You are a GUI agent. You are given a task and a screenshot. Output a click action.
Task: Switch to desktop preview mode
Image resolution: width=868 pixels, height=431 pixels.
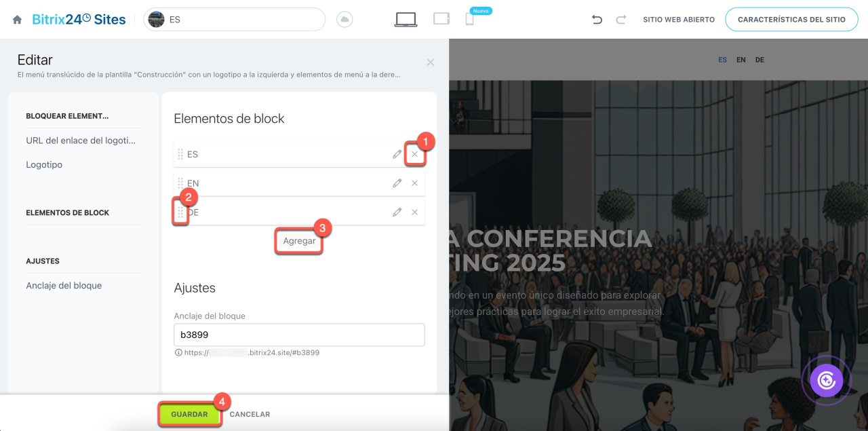click(x=406, y=20)
